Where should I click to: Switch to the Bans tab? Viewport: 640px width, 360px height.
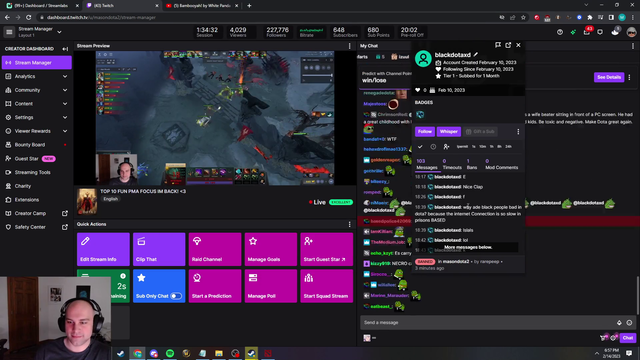471,164
